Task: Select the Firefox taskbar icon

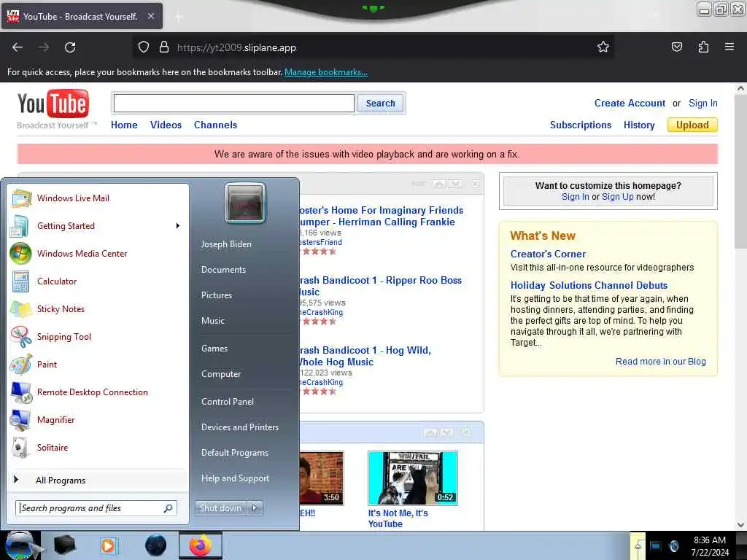Action: pyautogui.click(x=201, y=545)
